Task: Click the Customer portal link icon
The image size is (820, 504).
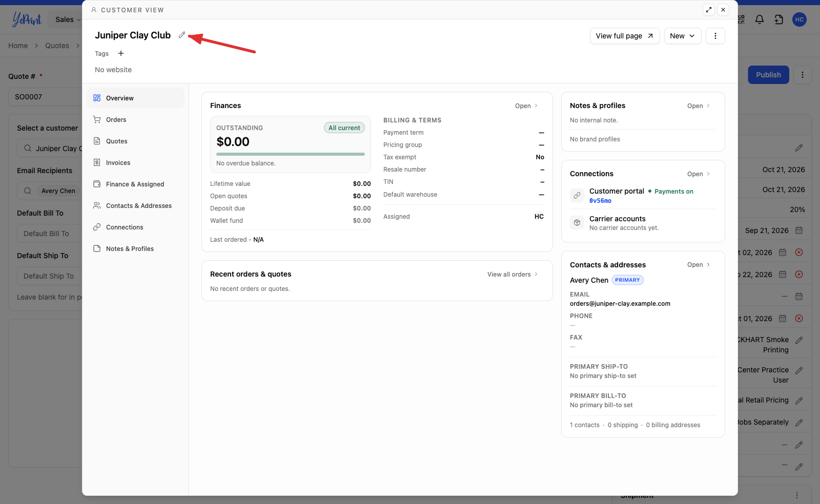Action: tap(577, 195)
